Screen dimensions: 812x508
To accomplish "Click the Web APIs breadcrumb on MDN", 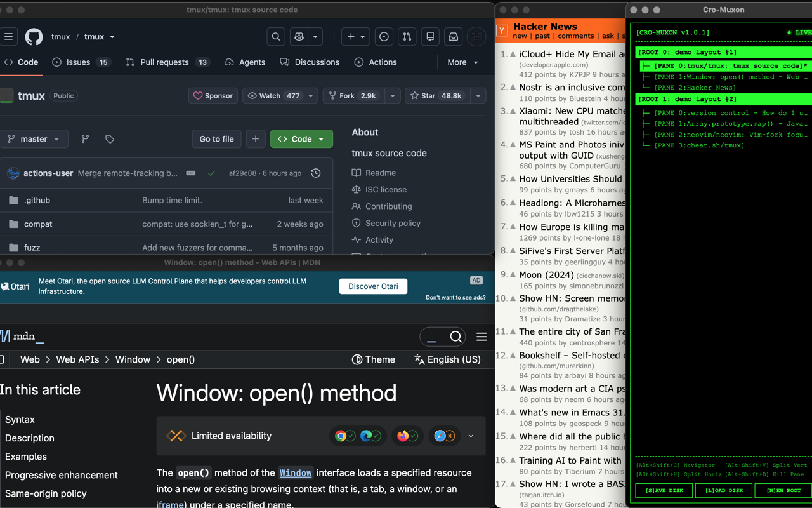I will click(77, 359).
